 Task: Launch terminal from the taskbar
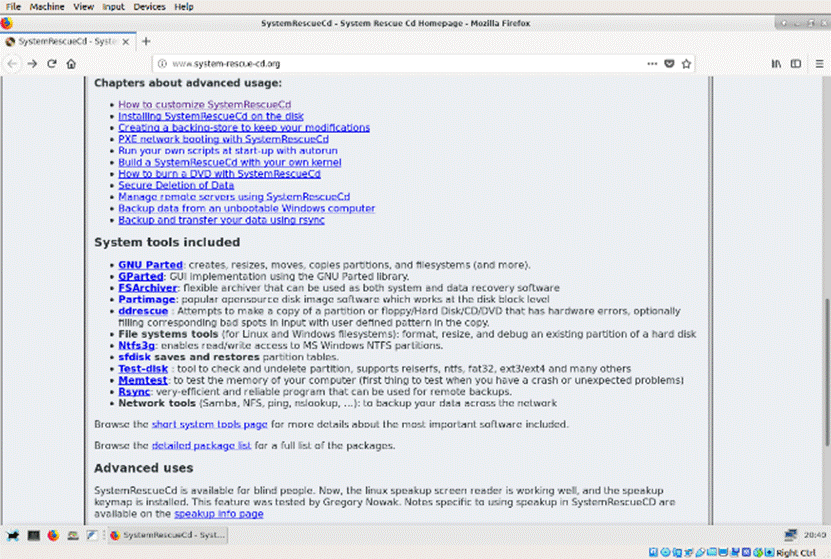point(33,535)
